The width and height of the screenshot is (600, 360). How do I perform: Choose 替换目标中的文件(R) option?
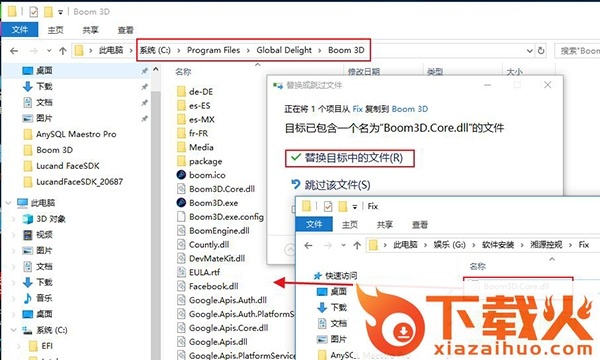tap(349, 158)
